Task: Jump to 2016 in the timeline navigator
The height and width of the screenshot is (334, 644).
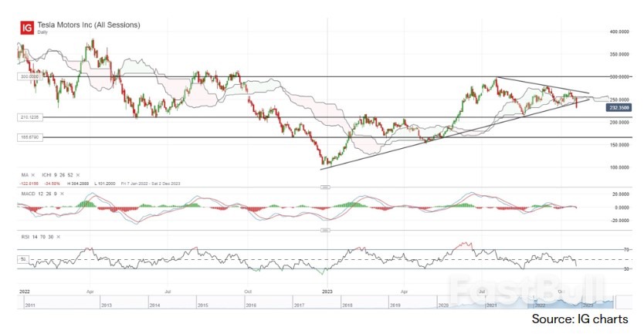Action: (251, 305)
